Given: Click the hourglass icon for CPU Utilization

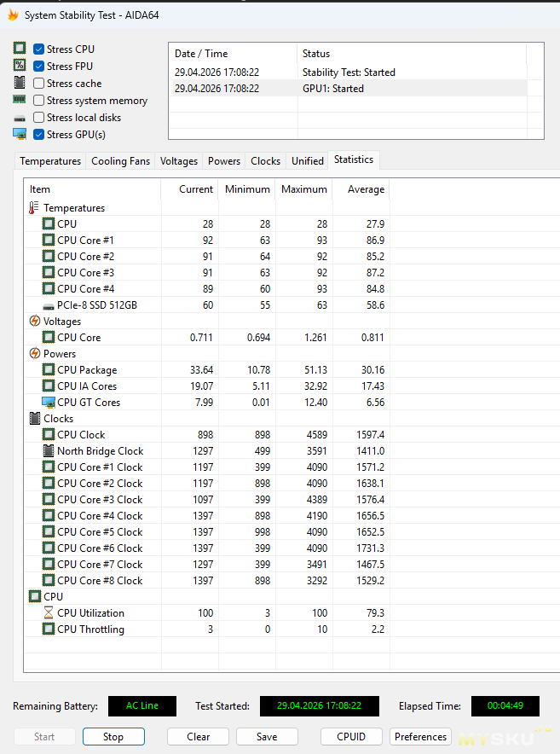Looking at the screenshot, I should click(x=49, y=613).
